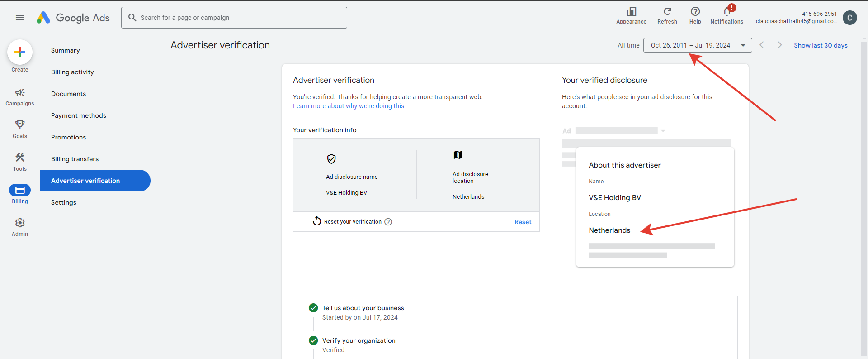Focus the search for a page or campaign field

[x=234, y=18]
